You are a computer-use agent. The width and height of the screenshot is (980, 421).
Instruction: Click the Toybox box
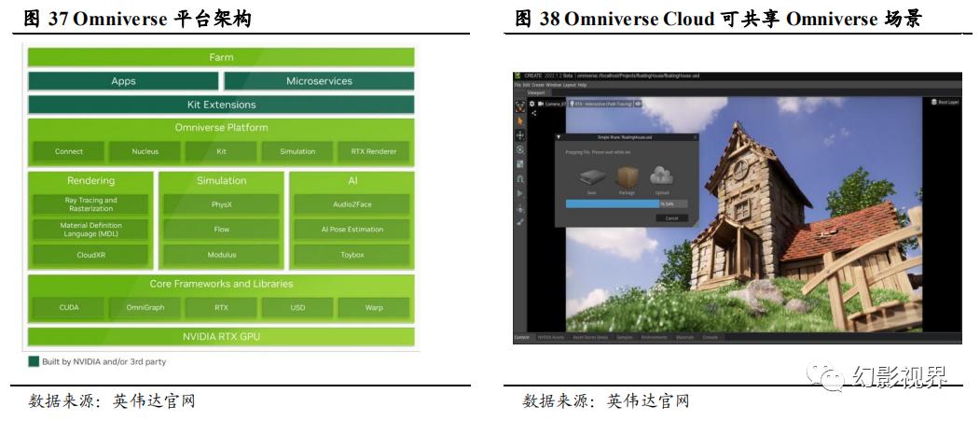(352, 255)
